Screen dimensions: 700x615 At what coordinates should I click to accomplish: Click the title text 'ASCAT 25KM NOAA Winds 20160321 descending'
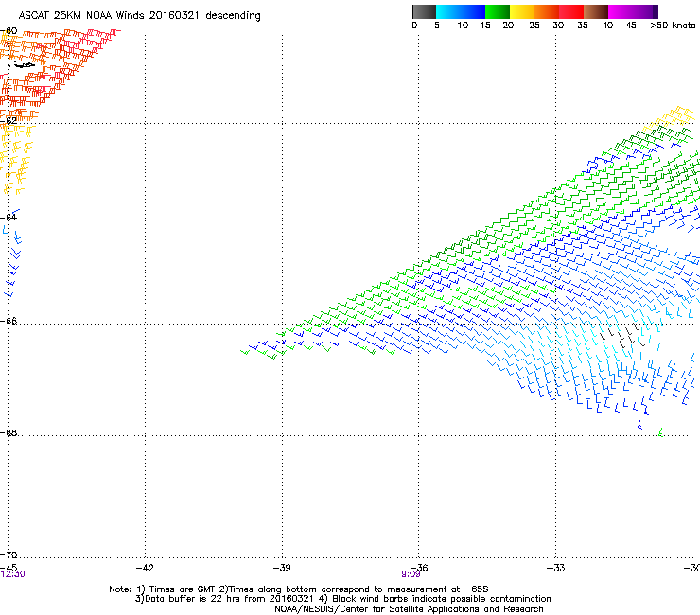click(139, 16)
